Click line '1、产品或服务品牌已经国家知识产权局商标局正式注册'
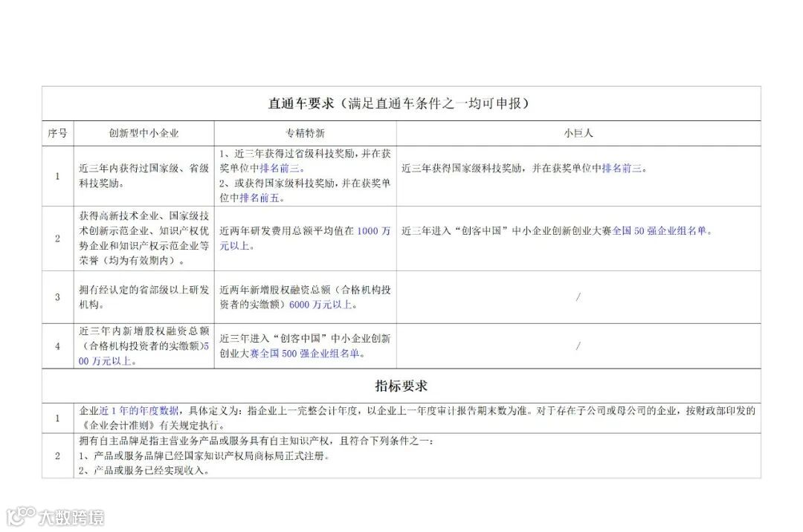803x532 pixels. 204,455
